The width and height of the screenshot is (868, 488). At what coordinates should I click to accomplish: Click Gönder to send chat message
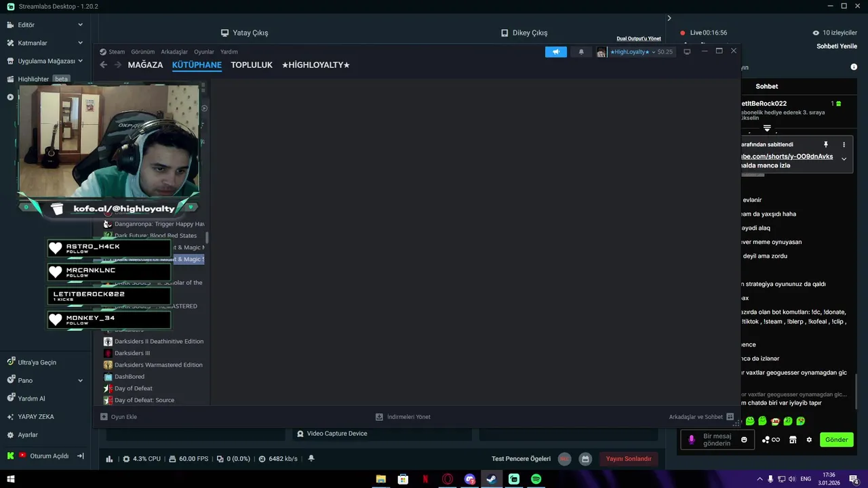836,439
